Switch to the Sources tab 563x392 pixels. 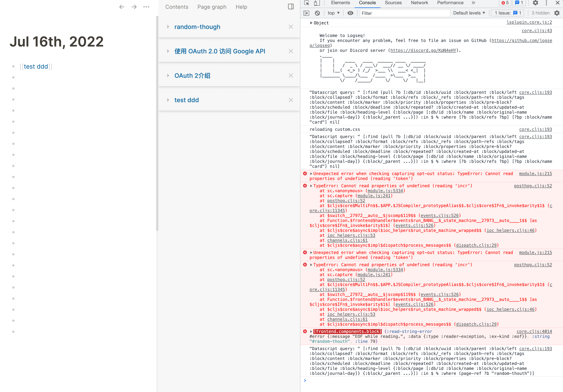click(393, 3)
